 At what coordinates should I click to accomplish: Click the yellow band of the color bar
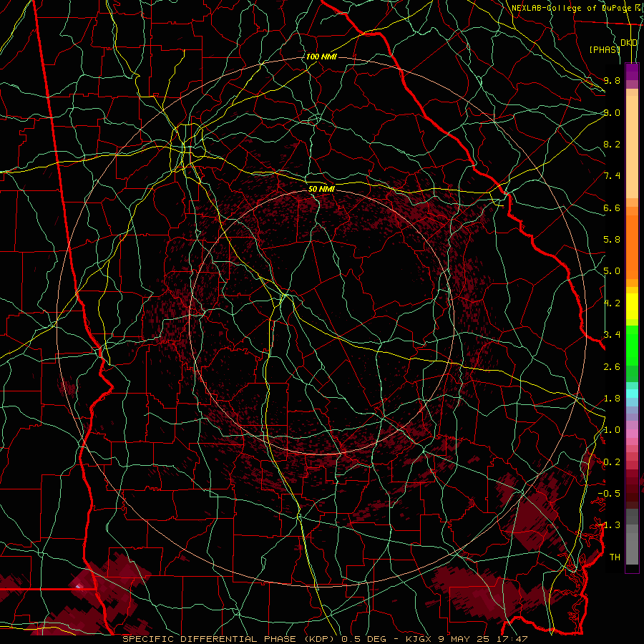click(x=632, y=306)
